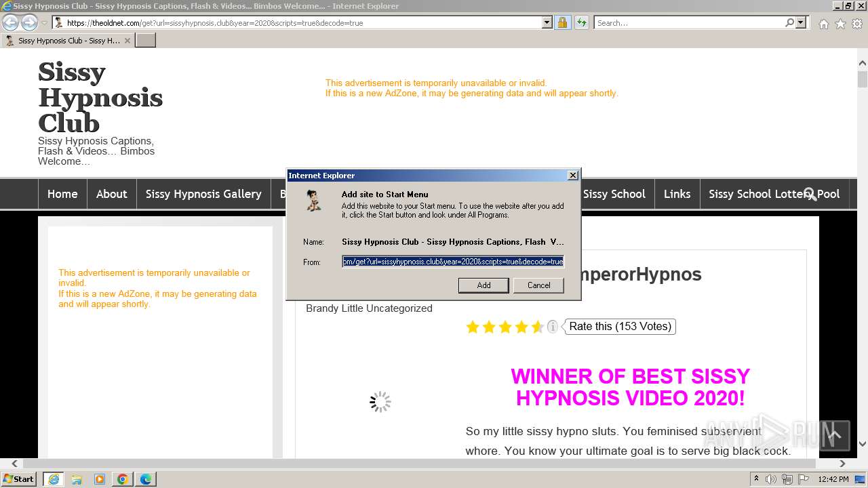The width and height of the screenshot is (868, 488).
Task: Click the vertical scrollbar down arrow
Action: click(863, 444)
